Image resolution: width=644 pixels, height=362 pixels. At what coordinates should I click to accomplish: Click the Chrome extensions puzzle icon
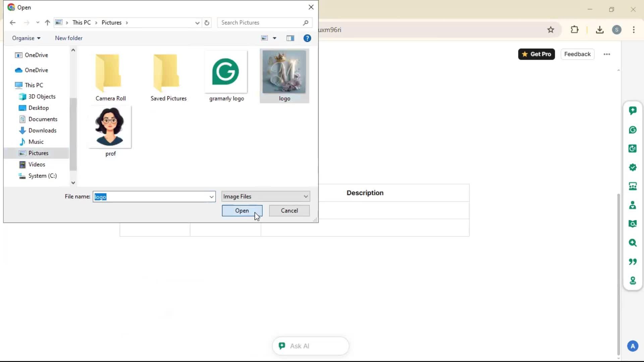575,30
